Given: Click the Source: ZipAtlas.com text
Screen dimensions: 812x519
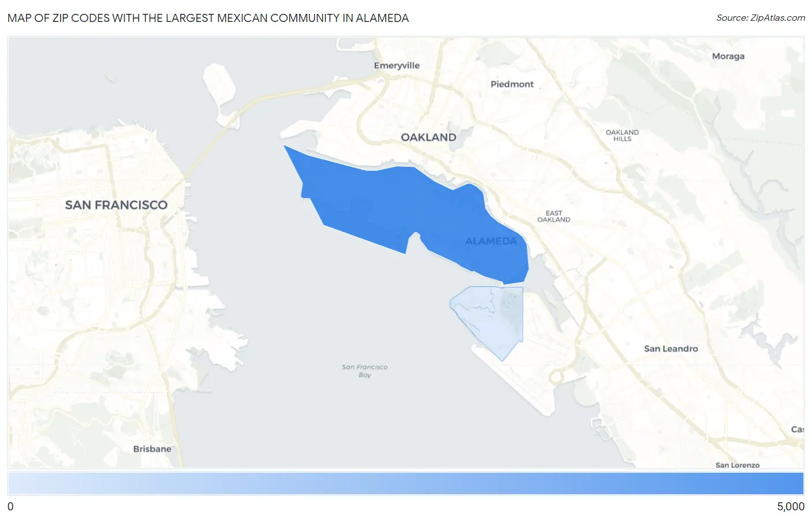Looking at the screenshot, I should tap(761, 18).
